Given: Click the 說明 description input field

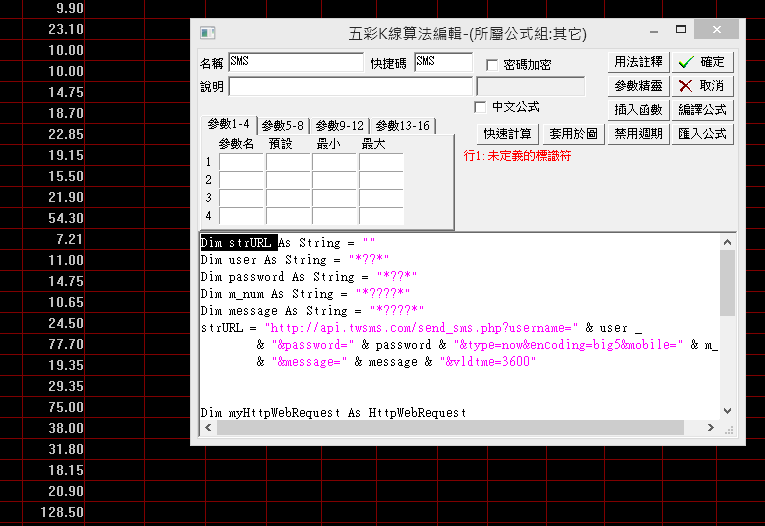Looking at the screenshot, I should pyautogui.click(x=350, y=87).
